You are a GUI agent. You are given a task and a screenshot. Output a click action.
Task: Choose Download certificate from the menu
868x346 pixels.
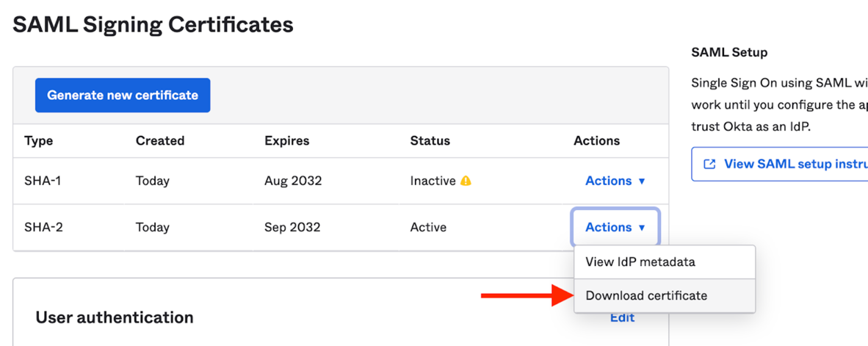click(x=646, y=295)
